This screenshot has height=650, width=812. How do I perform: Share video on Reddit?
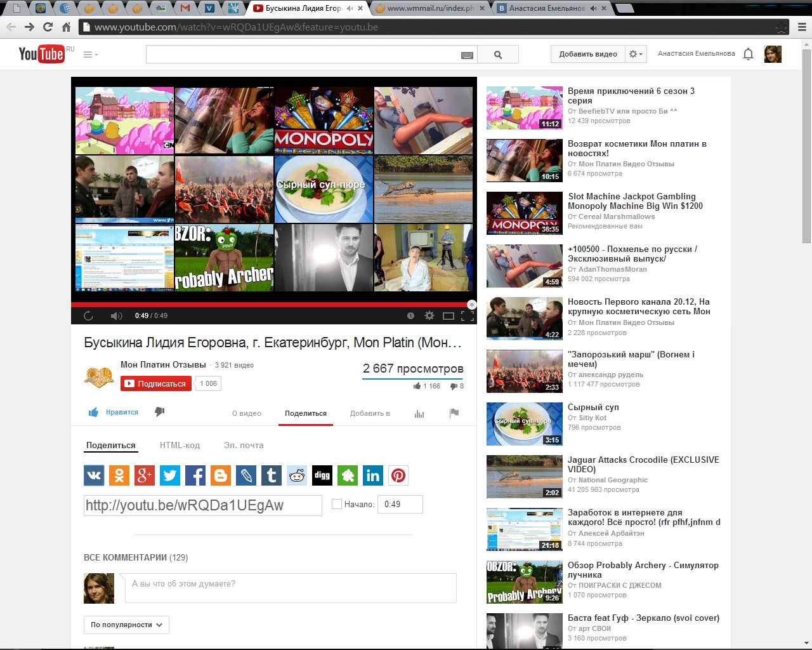point(297,475)
